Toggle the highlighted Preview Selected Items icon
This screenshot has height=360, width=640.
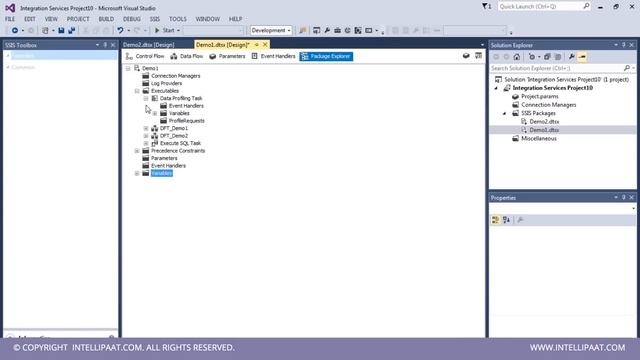pos(582,57)
